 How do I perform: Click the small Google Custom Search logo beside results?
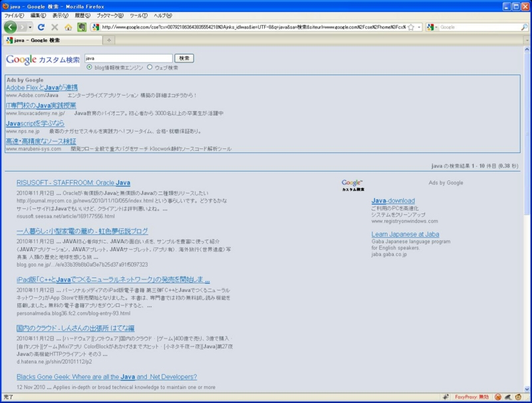[353, 186]
